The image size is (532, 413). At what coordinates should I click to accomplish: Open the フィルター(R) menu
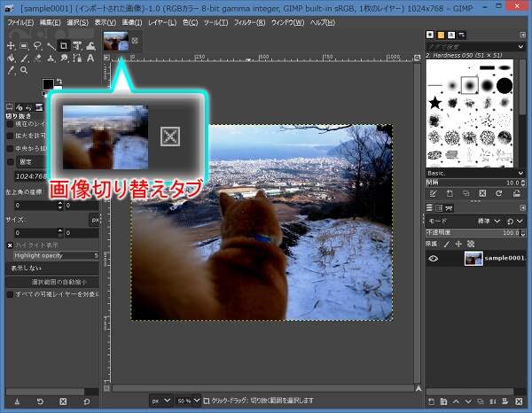[x=249, y=23]
